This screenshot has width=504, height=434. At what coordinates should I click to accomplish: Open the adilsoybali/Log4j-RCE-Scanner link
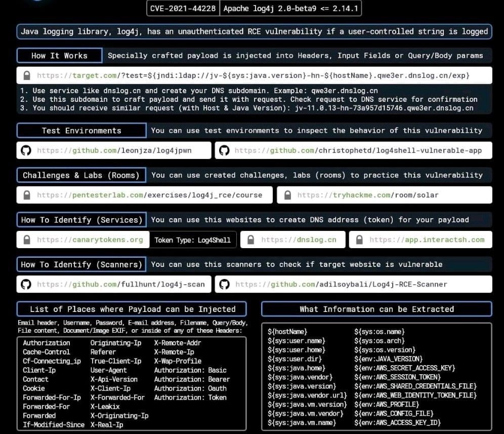tap(341, 285)
